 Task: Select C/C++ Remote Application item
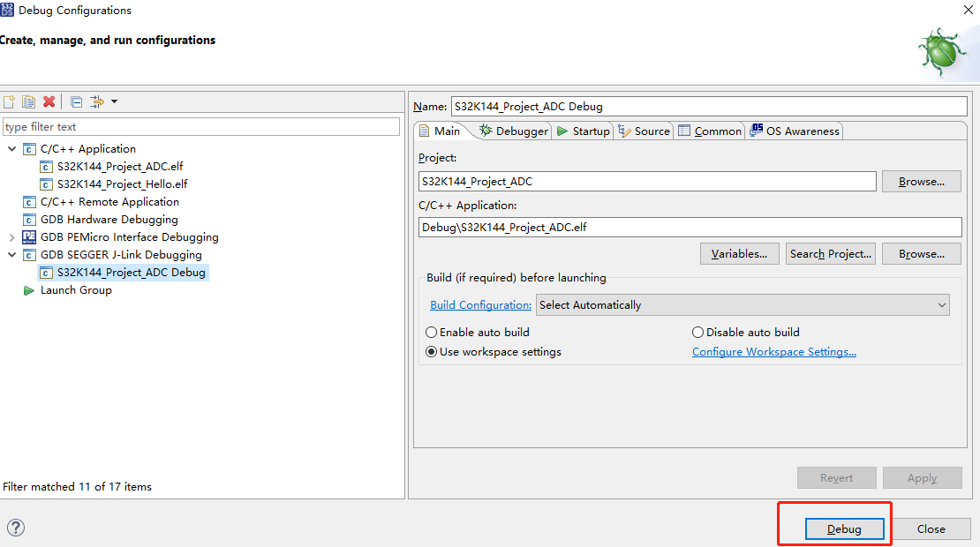coord(110,202)
